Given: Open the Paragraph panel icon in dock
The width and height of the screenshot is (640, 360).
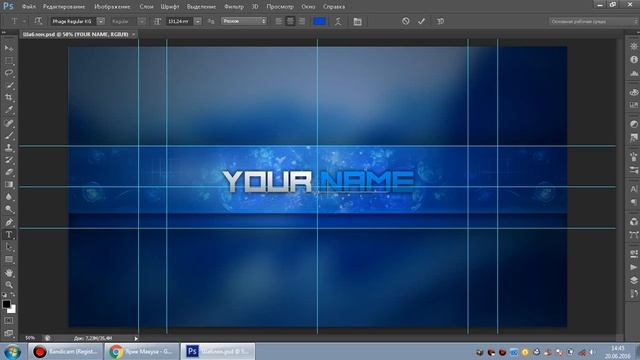Looking at the screenshot, I should [633, 202].
